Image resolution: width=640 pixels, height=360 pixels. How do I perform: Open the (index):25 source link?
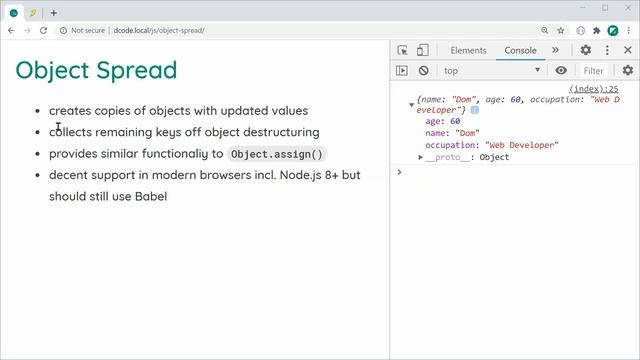pyautogui.click(x=594, y=89)
